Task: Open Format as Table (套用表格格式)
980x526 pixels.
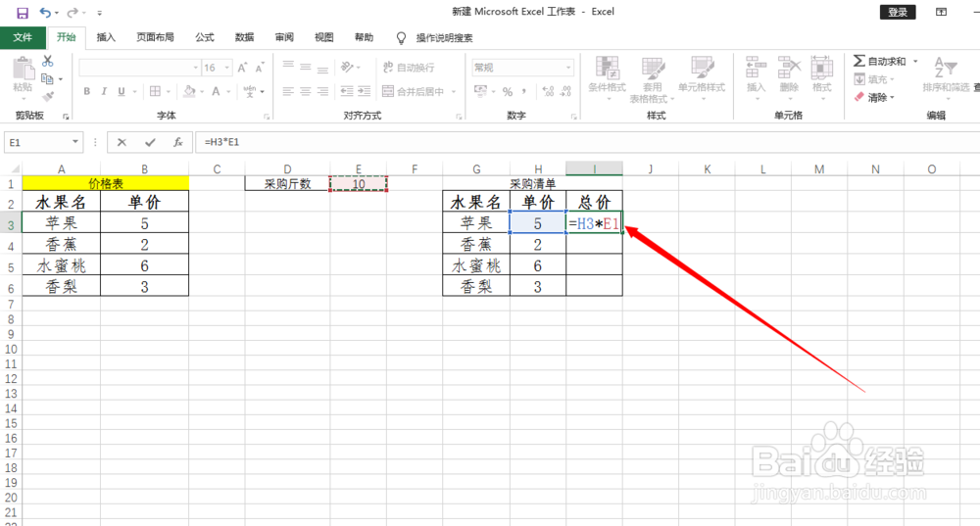Action: [x=652, y=79]
